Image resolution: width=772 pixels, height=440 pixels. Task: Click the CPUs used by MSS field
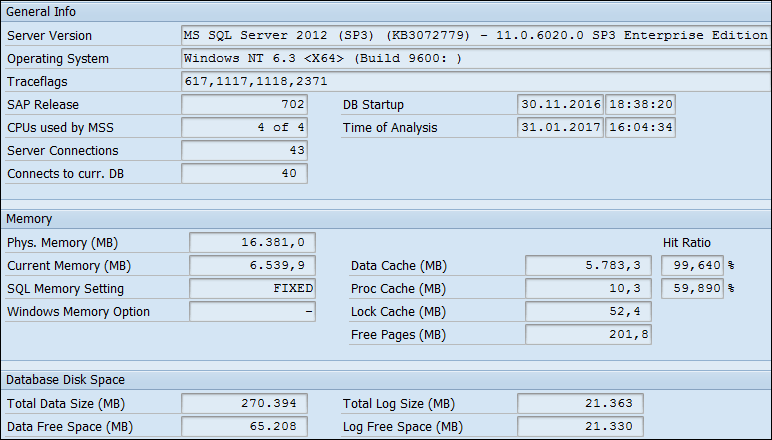point(244,127)
